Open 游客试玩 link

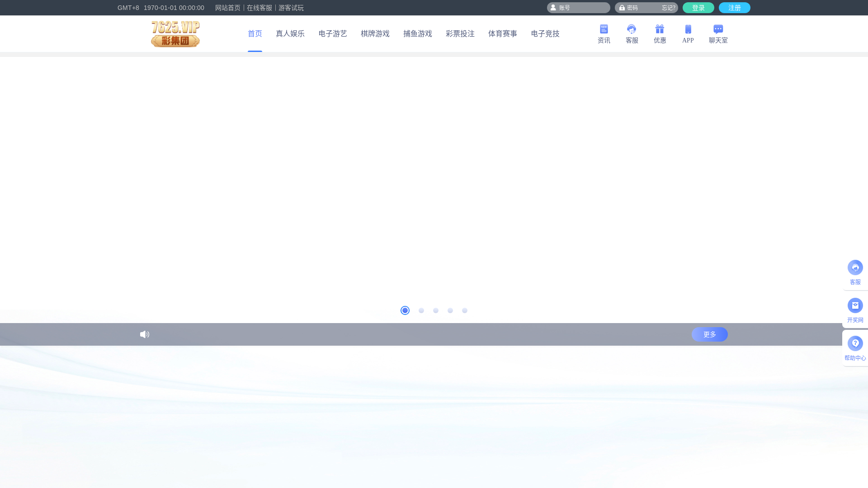pyautogui.click(x=291, y=8)
